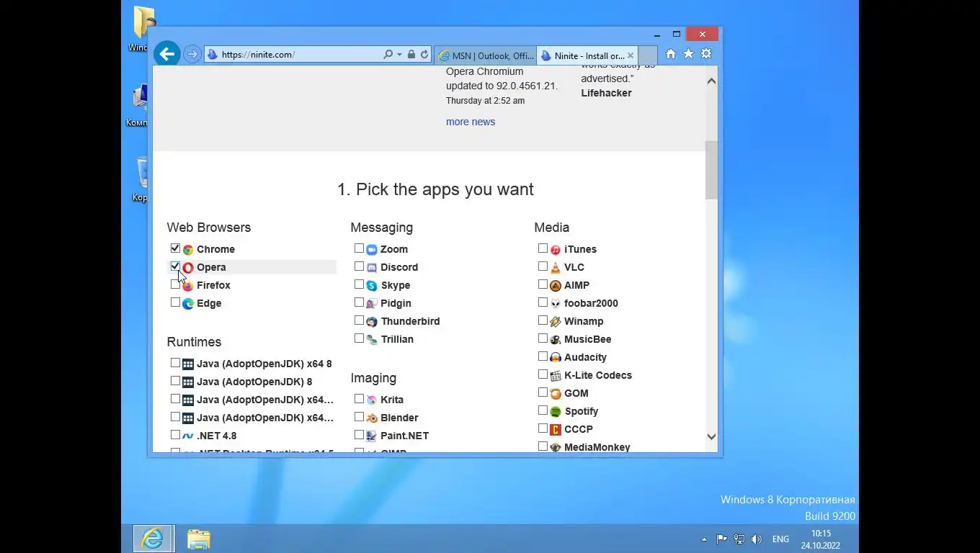Click the Discord icon
The width and height of the screenshot is (980, 553).
(x=372, y=268)
